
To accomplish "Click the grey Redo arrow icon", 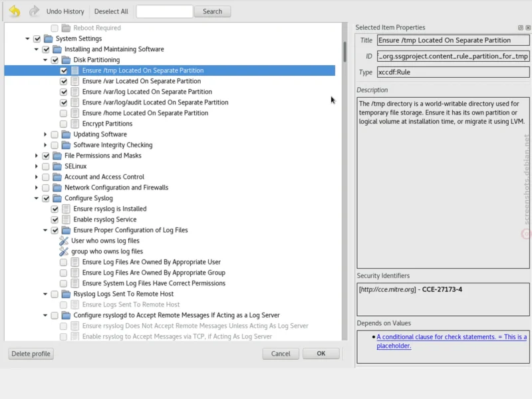I will pos(34,11).
